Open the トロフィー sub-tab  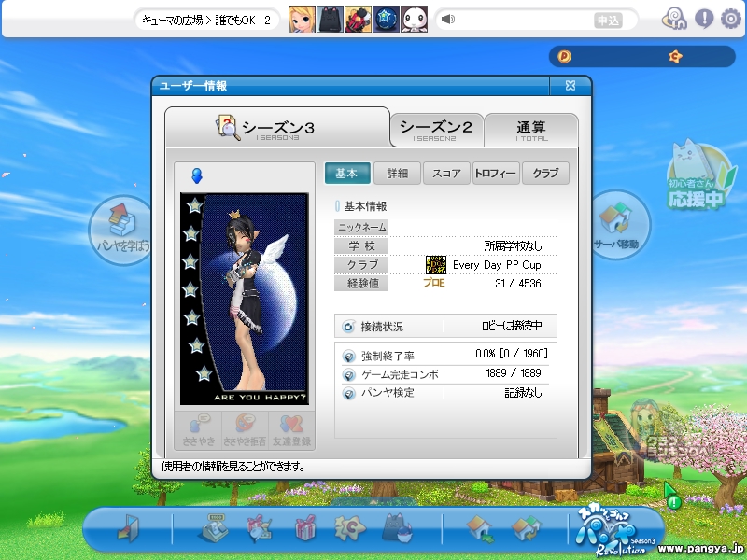coord(496,174)
